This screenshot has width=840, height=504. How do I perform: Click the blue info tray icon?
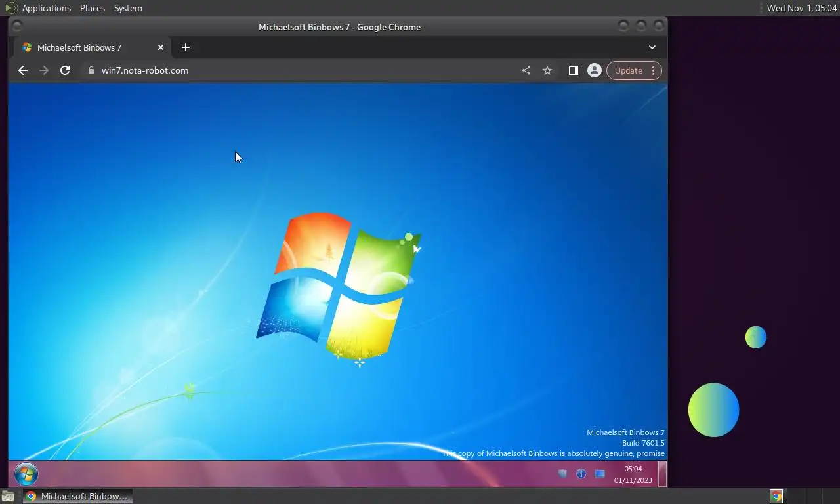581,473
